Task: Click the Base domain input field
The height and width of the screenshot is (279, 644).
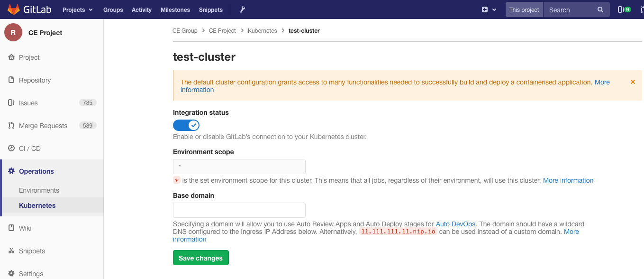Action: [x=239, y=210]
